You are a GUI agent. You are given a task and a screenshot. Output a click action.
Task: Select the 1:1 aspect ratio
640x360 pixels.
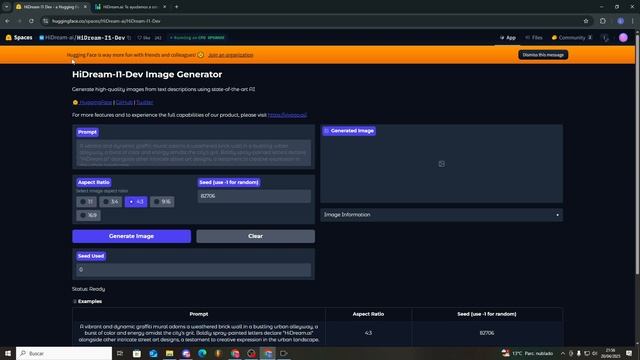[x=86, y=202]
